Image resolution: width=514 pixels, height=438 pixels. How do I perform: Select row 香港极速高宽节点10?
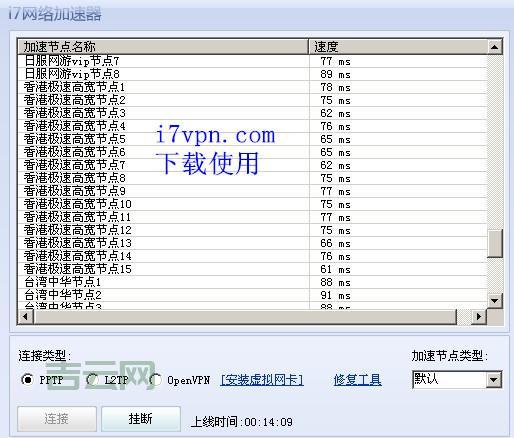pyautogui.click(x=252, y=204)
